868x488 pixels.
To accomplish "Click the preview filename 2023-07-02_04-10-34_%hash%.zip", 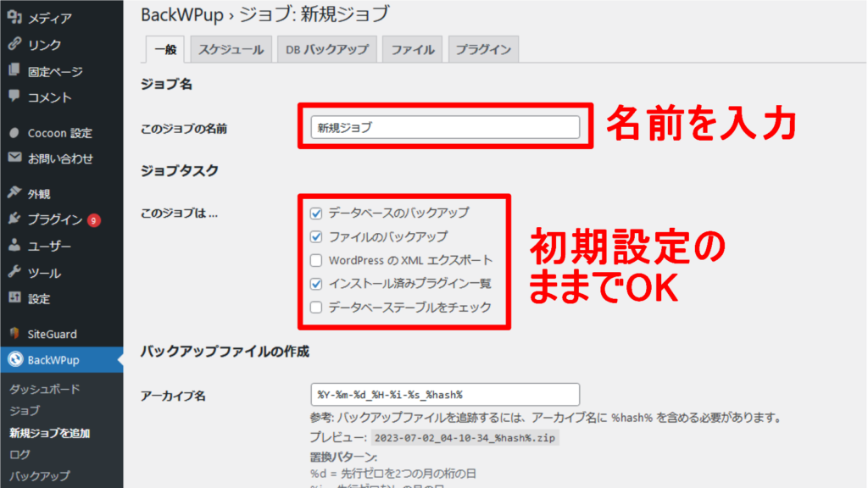I will pyautogui.click(x=465, y=438).
